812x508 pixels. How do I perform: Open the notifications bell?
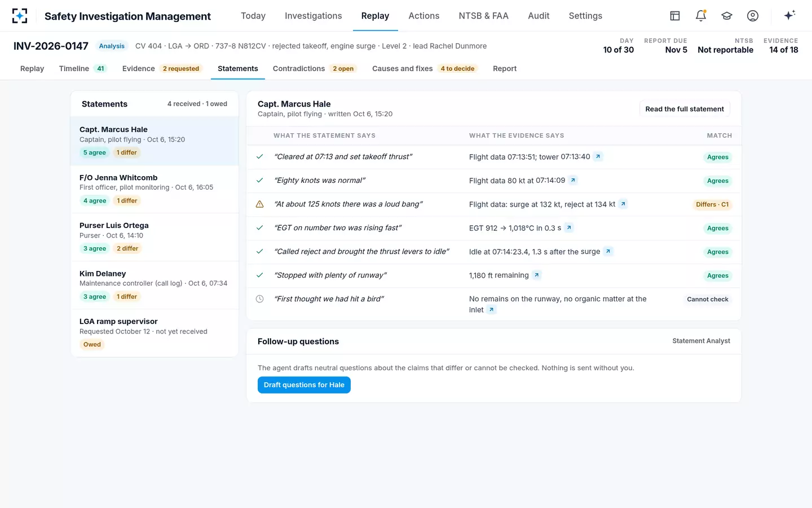coord(701,16)
